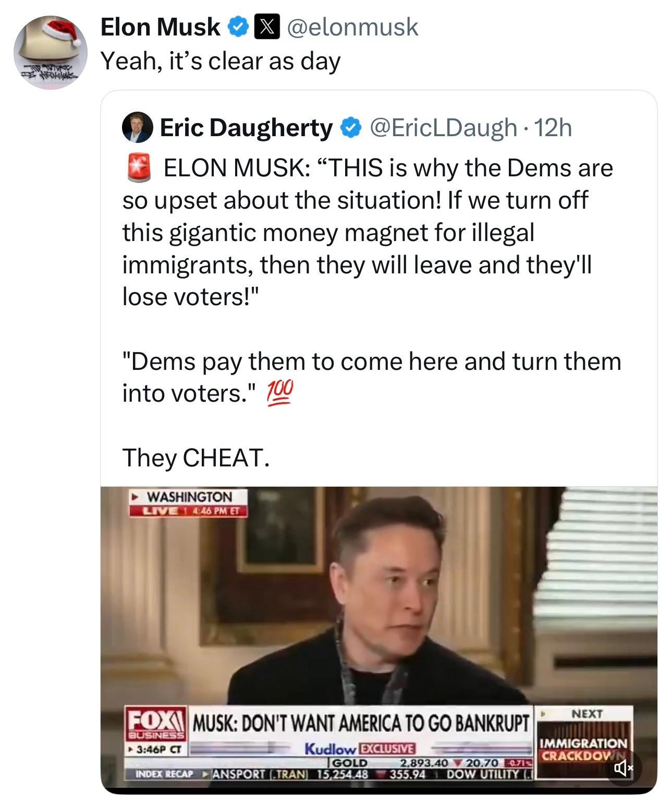Click the blue verified badge beside Elon Musk
672x806 pixels.
(x=238, y=27)
